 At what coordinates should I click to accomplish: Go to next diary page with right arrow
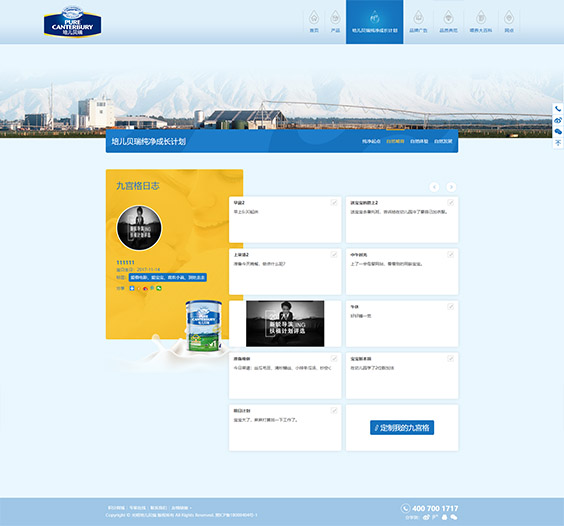[451, 187]
